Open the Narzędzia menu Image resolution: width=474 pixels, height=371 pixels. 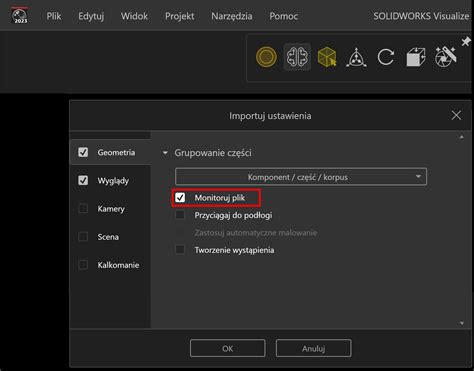pyautogui.click(x=232, y=16)
